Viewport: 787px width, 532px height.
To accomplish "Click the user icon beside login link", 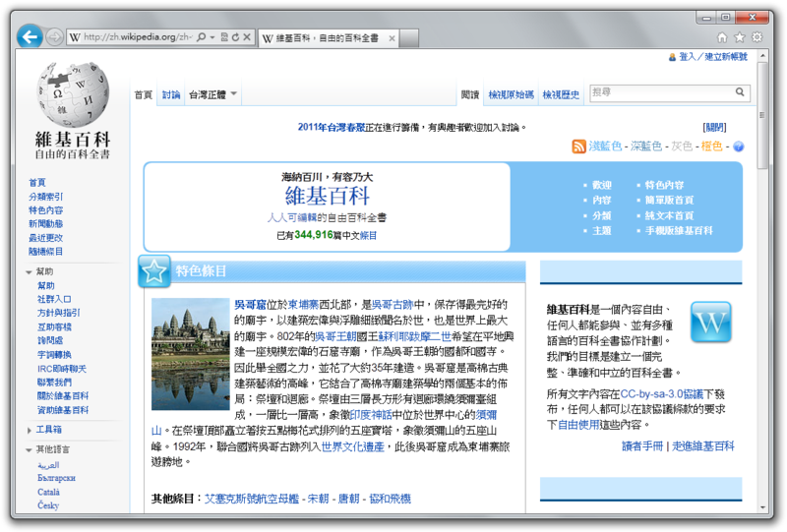I will 672,57.
